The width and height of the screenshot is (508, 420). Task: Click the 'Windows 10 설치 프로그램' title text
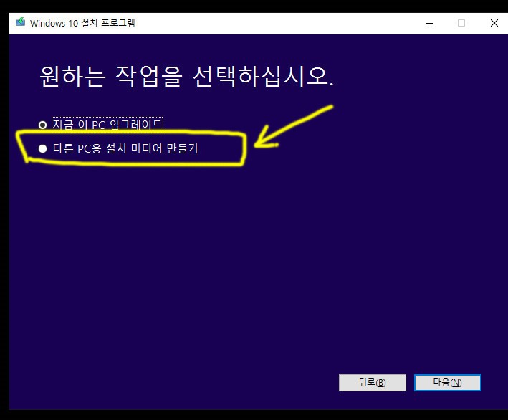[82, 24]
